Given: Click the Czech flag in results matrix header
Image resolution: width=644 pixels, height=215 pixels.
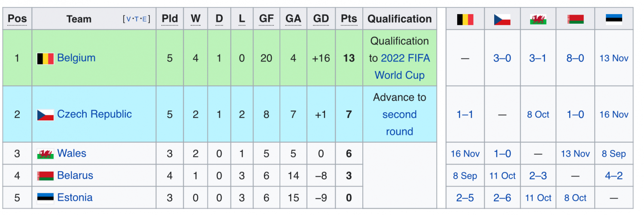Looking at the screenshot, I should point(502,19).
